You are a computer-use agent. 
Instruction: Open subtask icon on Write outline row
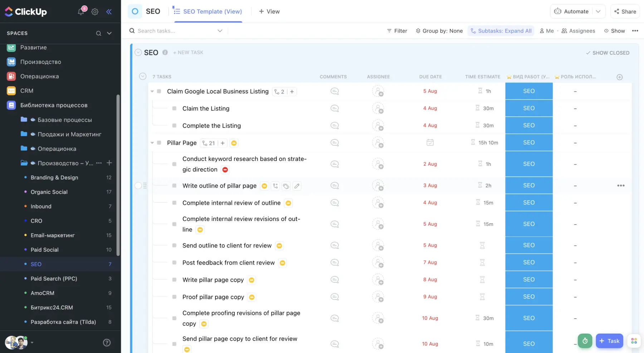(275, 186)
